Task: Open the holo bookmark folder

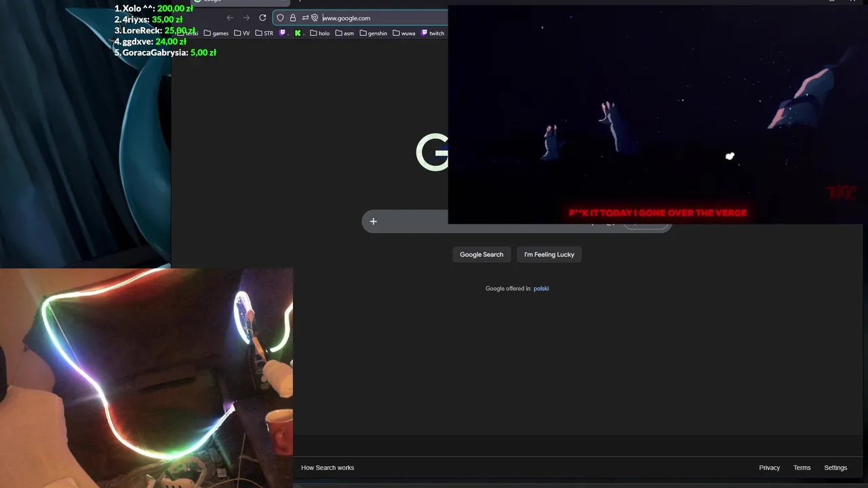Action: [x=319, y=33]
